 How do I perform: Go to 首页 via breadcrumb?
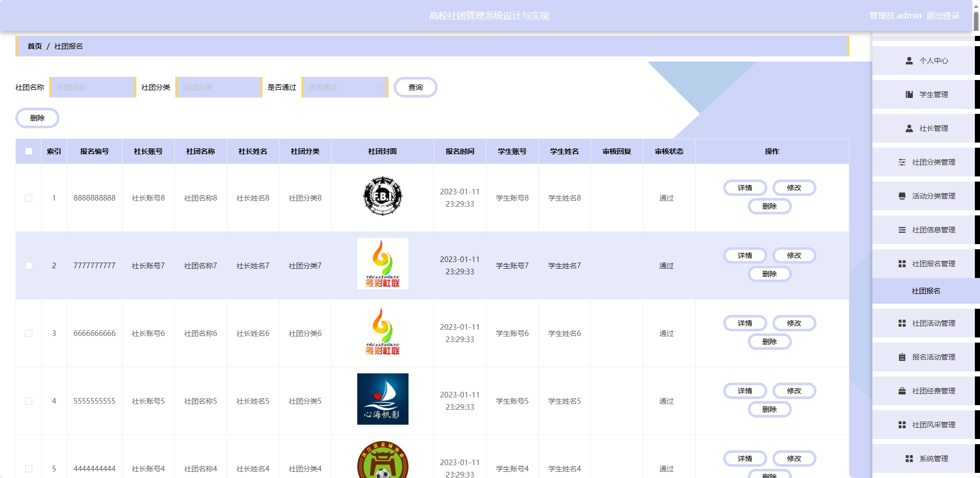35,46
